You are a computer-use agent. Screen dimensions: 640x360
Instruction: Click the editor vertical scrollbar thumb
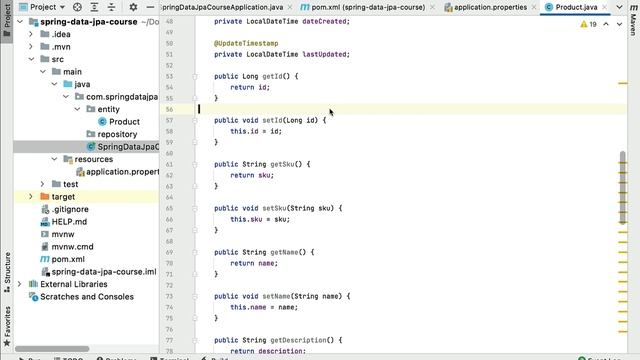pyautogui.click(x=622, y=187)
